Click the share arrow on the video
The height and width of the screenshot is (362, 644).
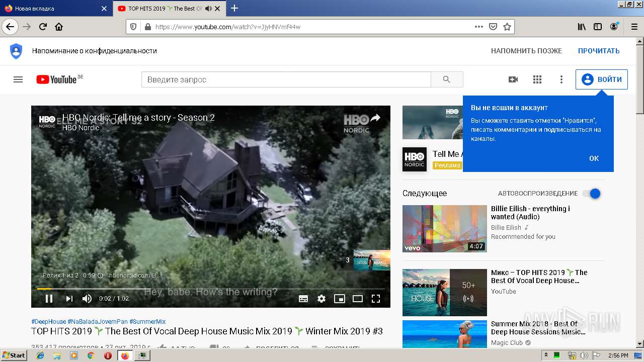click(x=375, y=118)
